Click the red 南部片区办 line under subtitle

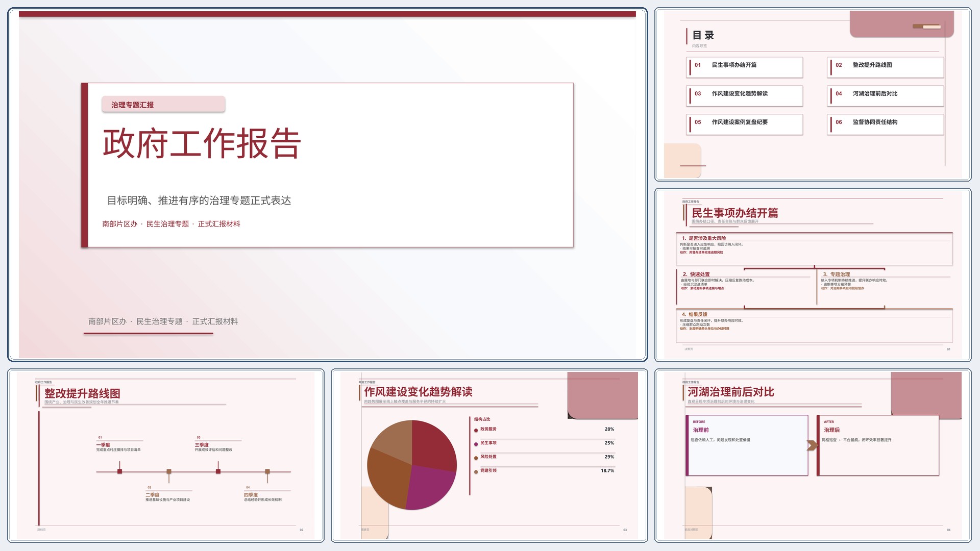point(171,224)
